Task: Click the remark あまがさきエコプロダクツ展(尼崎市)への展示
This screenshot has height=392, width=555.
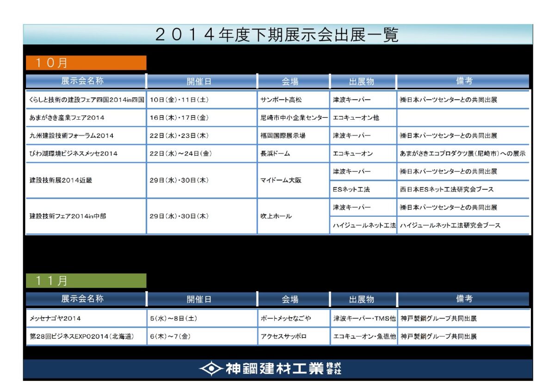Action: pos(462,153)
